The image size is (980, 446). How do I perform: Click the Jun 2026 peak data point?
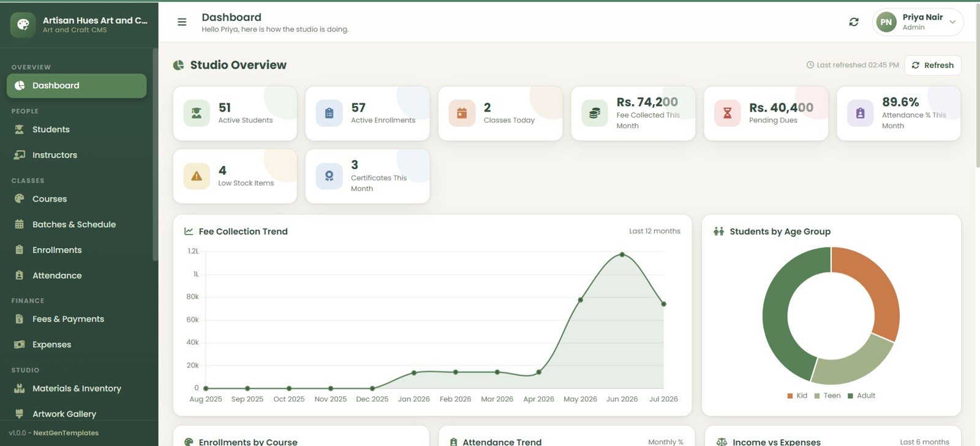[x=622, y=254]
